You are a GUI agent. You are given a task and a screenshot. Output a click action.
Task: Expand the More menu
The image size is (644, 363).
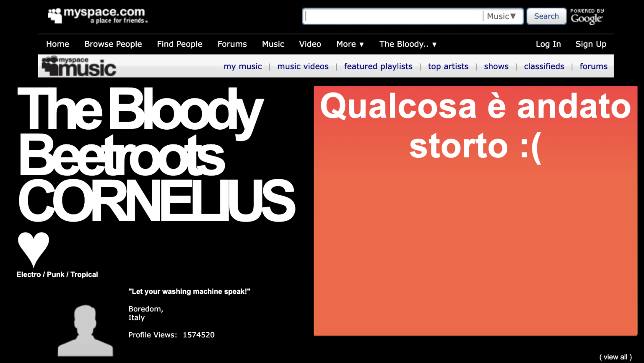point(350,44)
